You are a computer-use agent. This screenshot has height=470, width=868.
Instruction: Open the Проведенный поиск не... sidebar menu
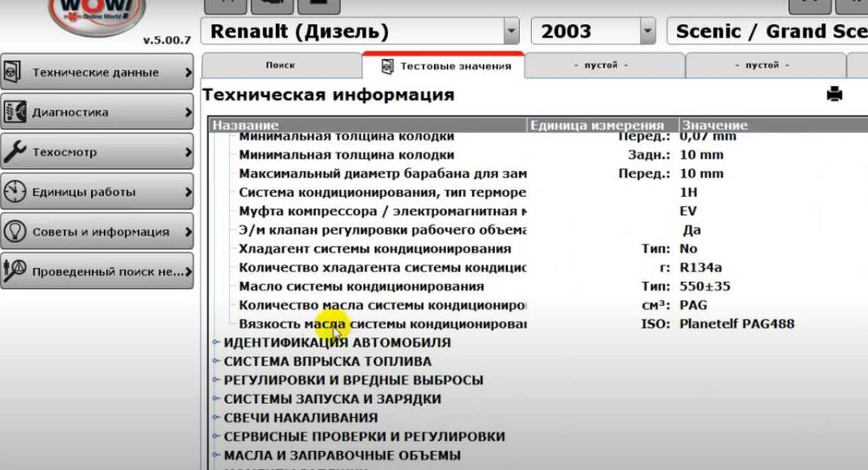(97, 271)
